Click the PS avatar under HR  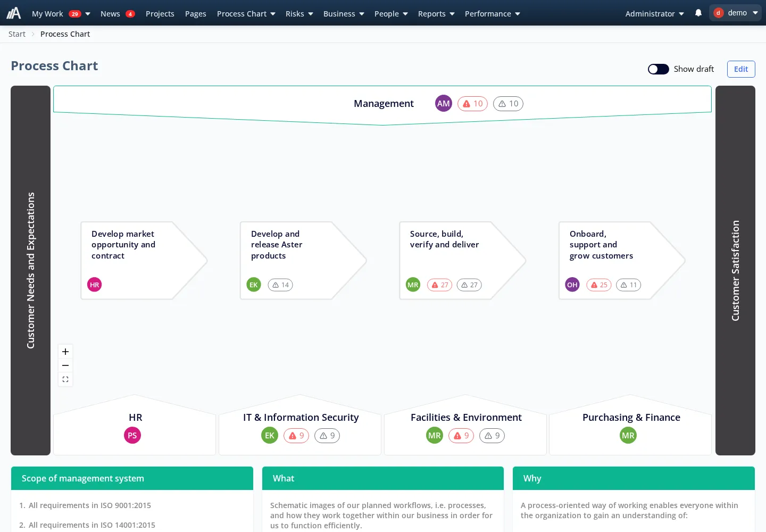tap(132, 435)
